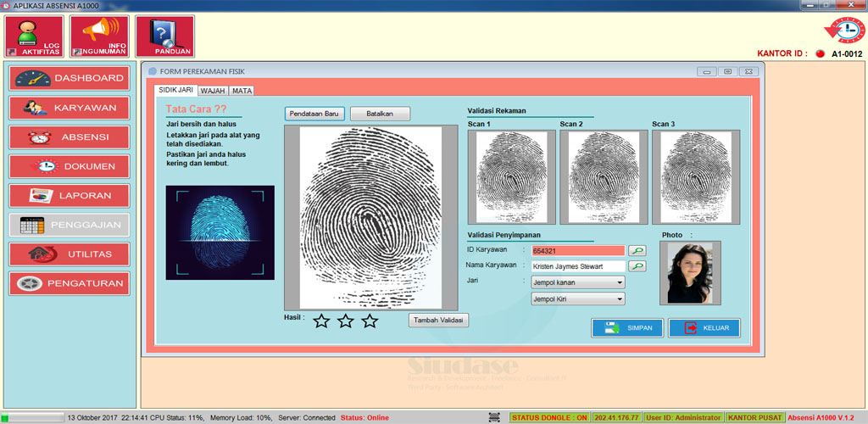This screenshot has height=424, width=868.
Task: Open the Log Aktifitas icon
Action: (x=33, y=36)
